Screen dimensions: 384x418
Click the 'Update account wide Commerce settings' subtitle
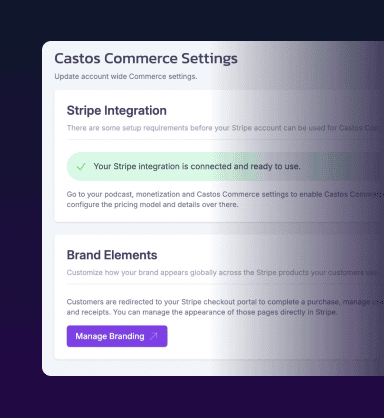126,76
